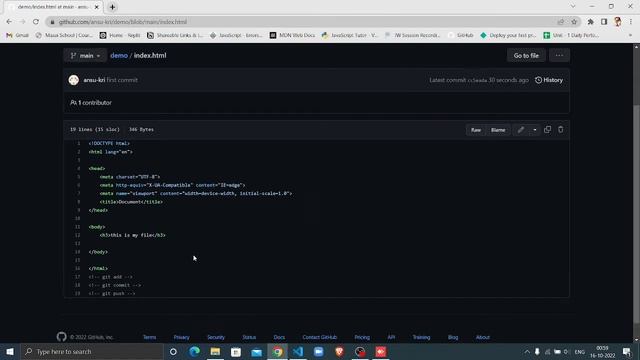Click the GitHub logo in footer
This screenshot has height=360, width=640.
pos(62,337)
